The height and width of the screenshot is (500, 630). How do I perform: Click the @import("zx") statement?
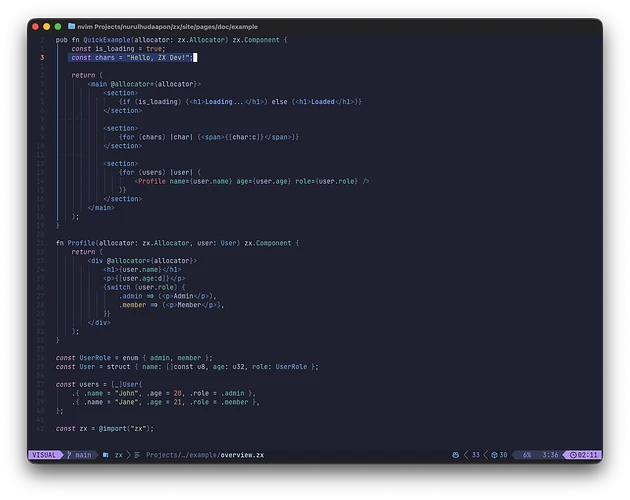124,427
